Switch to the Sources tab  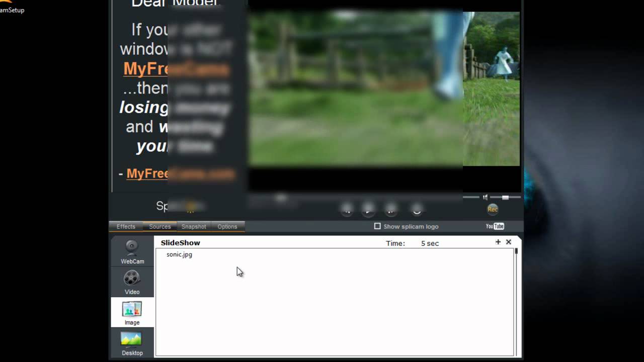pyautogui.click(x=160, y=227)
